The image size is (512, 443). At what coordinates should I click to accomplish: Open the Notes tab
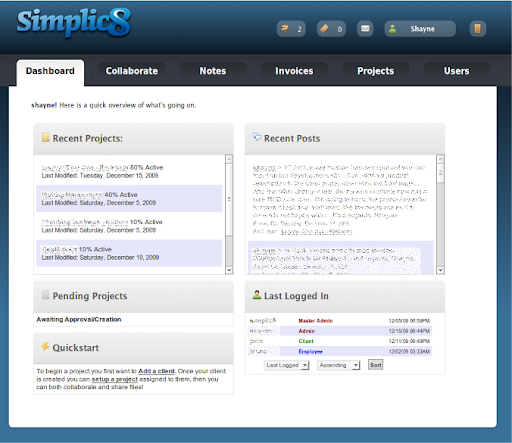[213, 71]
